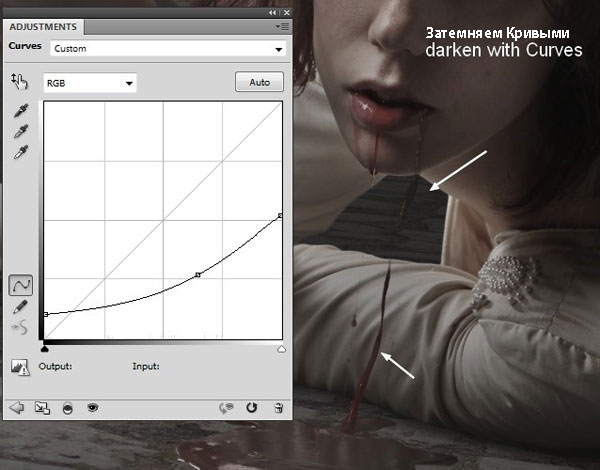This screenshot has width=600, height=470.
Task: View previous state icon
Action: (226, 408)
